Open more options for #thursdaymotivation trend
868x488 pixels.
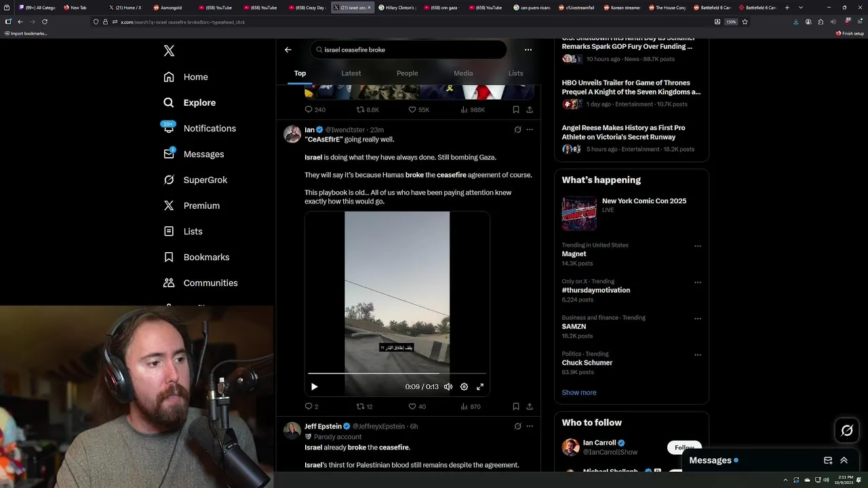click(698, 283)
